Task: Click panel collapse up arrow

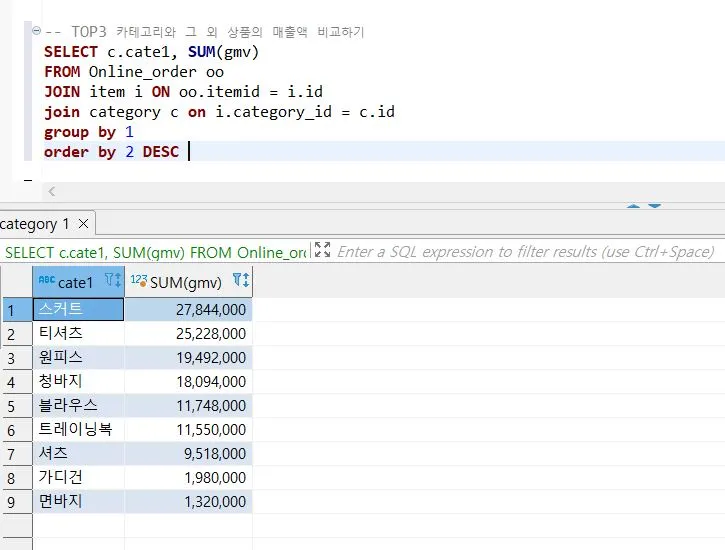Action: point(633,206)
